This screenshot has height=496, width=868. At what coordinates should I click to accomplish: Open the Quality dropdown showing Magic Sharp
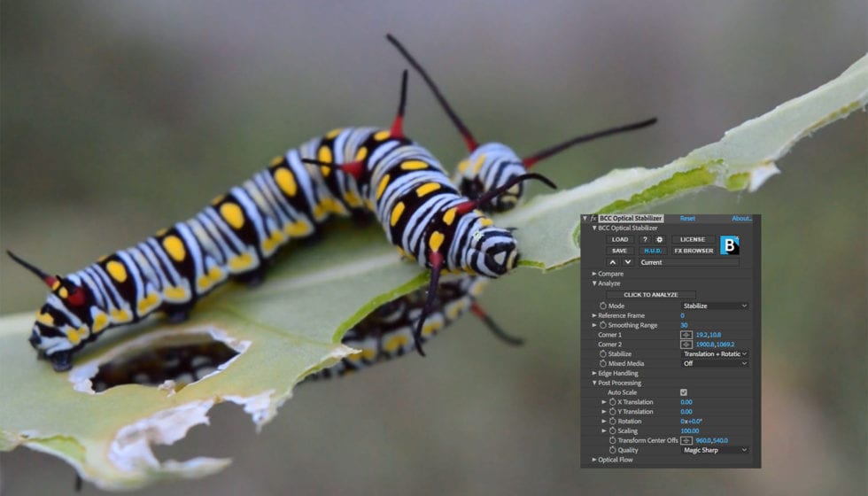point(716,450)
